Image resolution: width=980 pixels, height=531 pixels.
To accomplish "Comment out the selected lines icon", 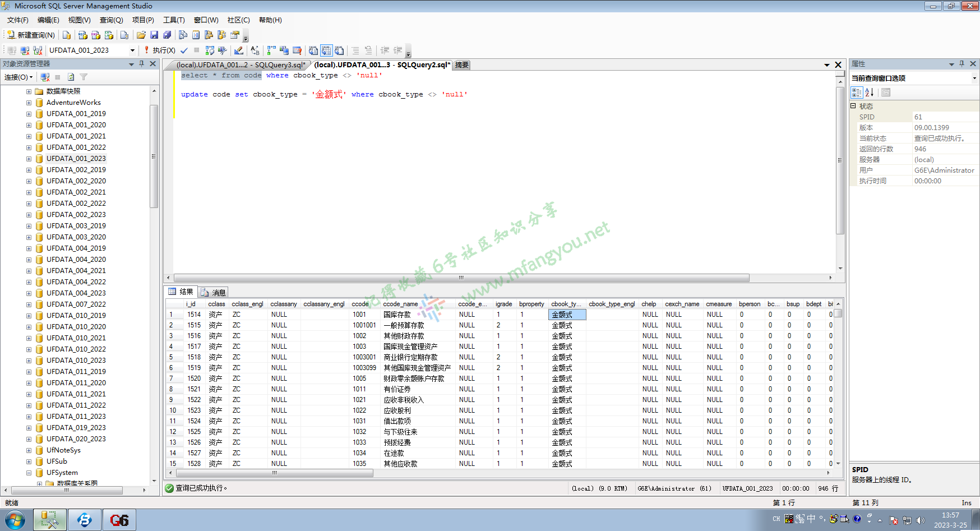I will (355, 50).
